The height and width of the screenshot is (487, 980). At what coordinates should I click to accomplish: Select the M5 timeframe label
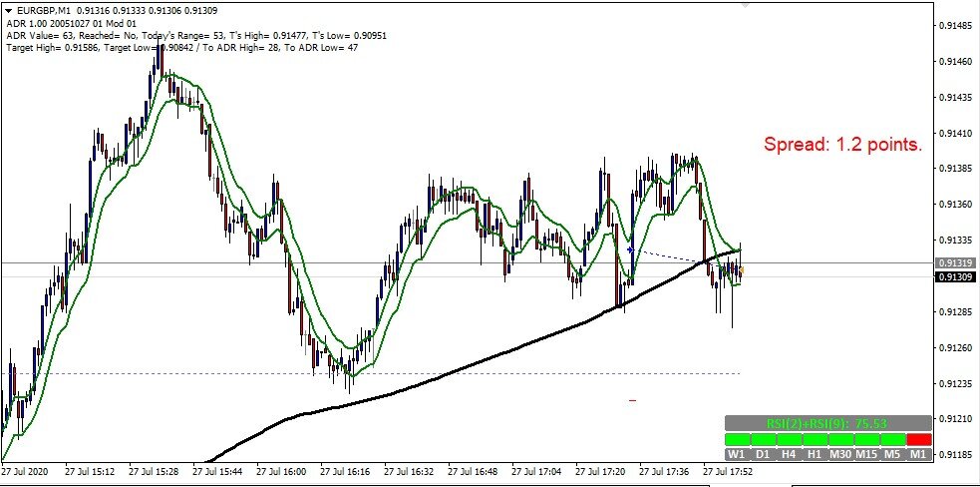tap(893, 454)
